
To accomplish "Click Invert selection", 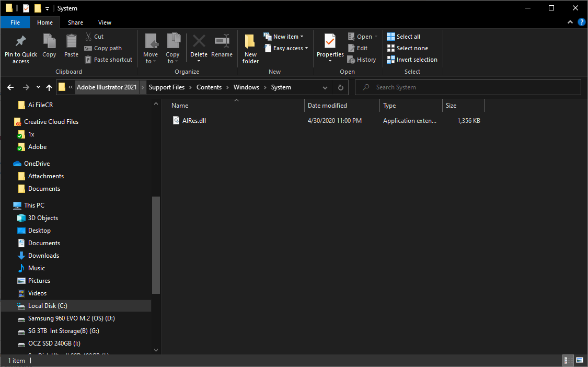I will pos(412,59).
